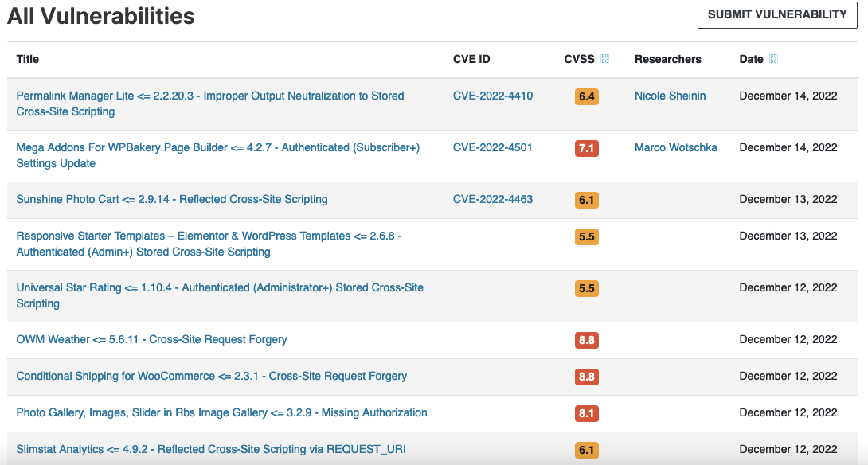The width and height of the screenshot is (868, 465).
Task: Open Conditional Shipping for WooCommerce entry
Action: pyautogui.click(x=212, y=376)
